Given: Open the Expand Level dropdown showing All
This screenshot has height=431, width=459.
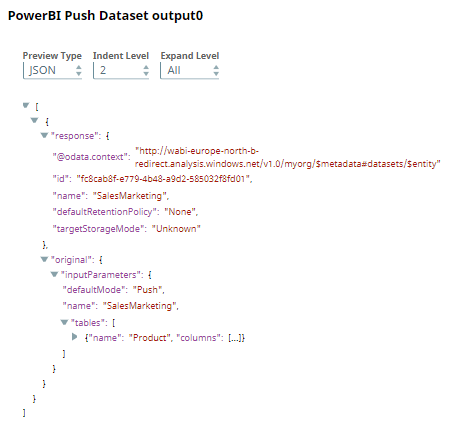Looking at the screenshot, I should click(189, 70).
